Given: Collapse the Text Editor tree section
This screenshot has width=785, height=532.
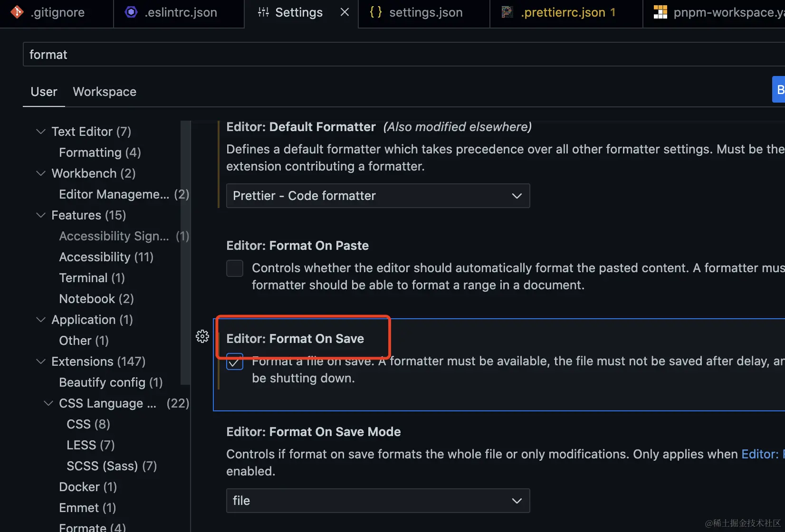Looking at the screenshot, I should [41, 132].
